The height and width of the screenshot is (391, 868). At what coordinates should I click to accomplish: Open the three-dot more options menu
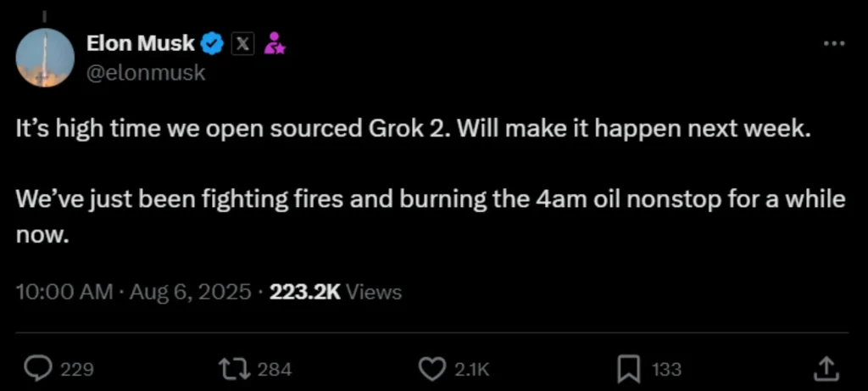tap(834, 44)
